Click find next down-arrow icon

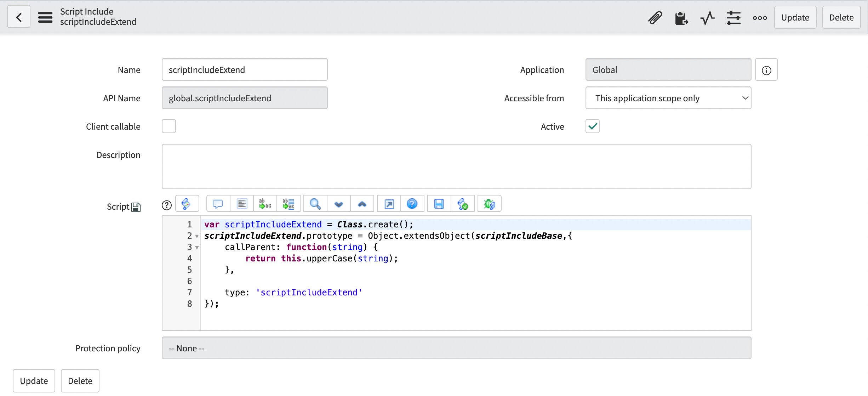(339, 204)
